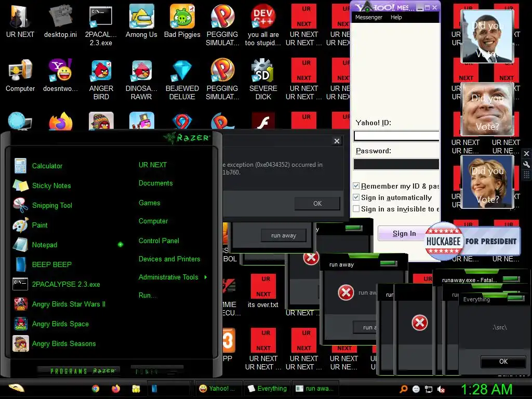Click the network tray icon
Image resolution: width=532 pixels, height=399 pixels.
(x=429, y=389)
